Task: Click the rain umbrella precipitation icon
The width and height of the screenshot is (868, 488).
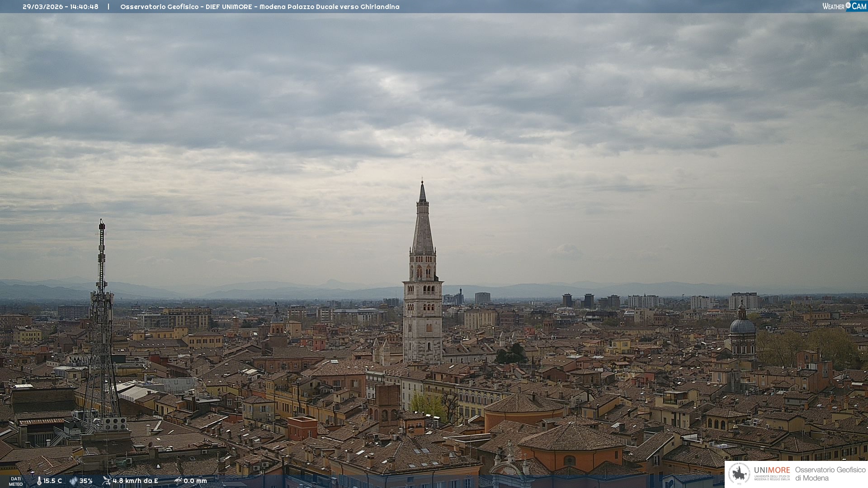Action: [178, 481]
